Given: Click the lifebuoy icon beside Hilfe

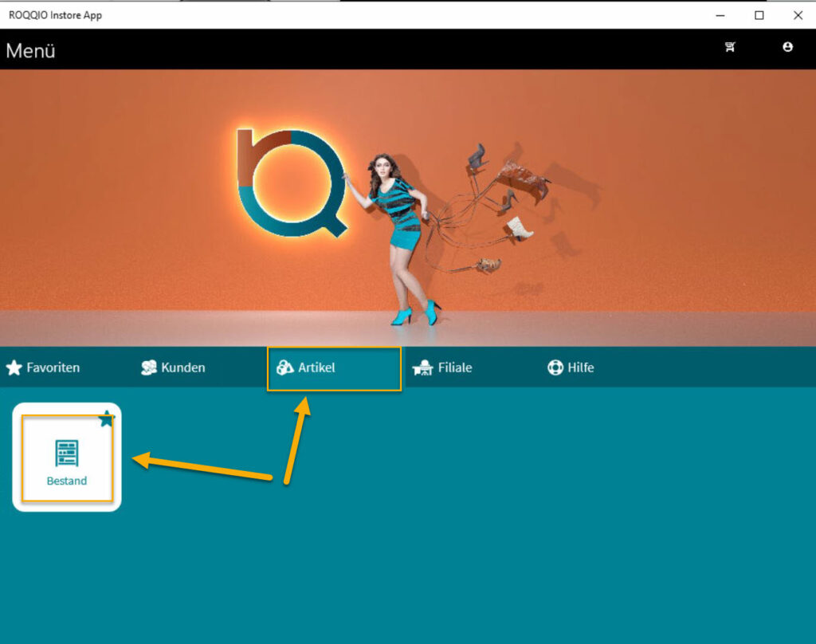Looking at the screenshot, I should [555, 367].
